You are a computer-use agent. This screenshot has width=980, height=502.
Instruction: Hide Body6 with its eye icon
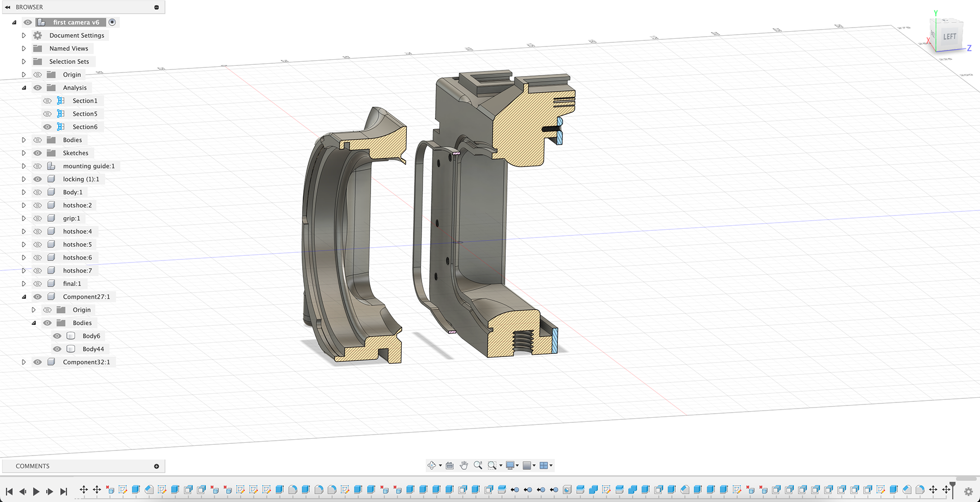(x=57, y=336)
